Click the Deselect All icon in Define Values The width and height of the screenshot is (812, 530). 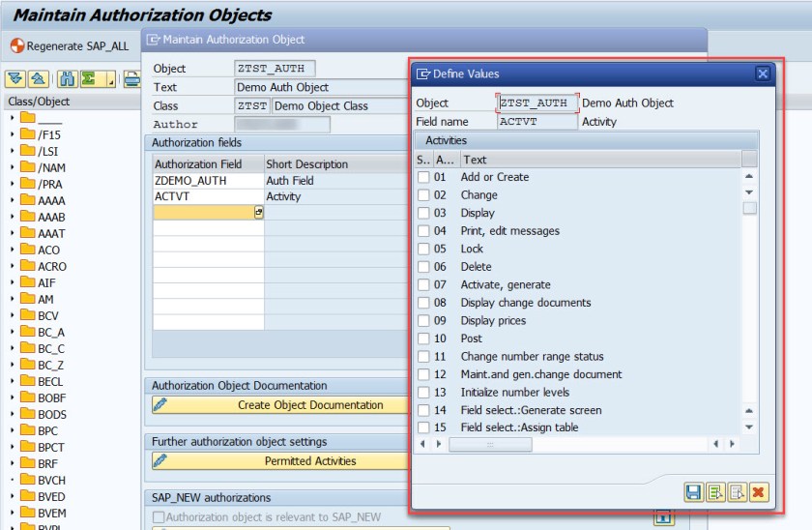pyautogui.click(x=737, y=491)
